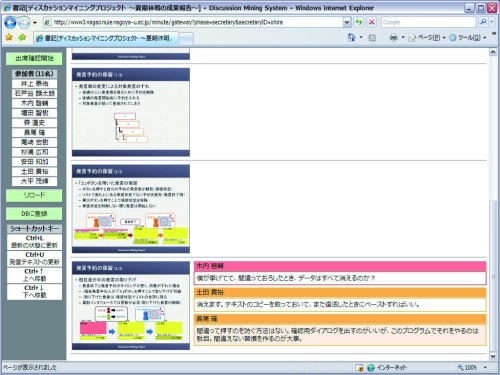
Task: Edit 土田's reply text box
Action: (x=340, y=304)
